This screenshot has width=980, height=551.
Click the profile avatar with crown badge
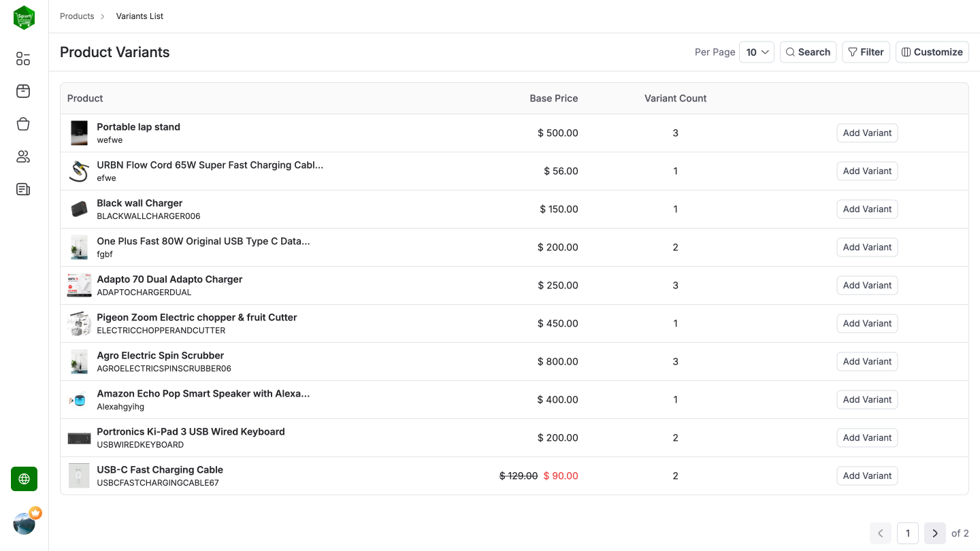(25, 522)
